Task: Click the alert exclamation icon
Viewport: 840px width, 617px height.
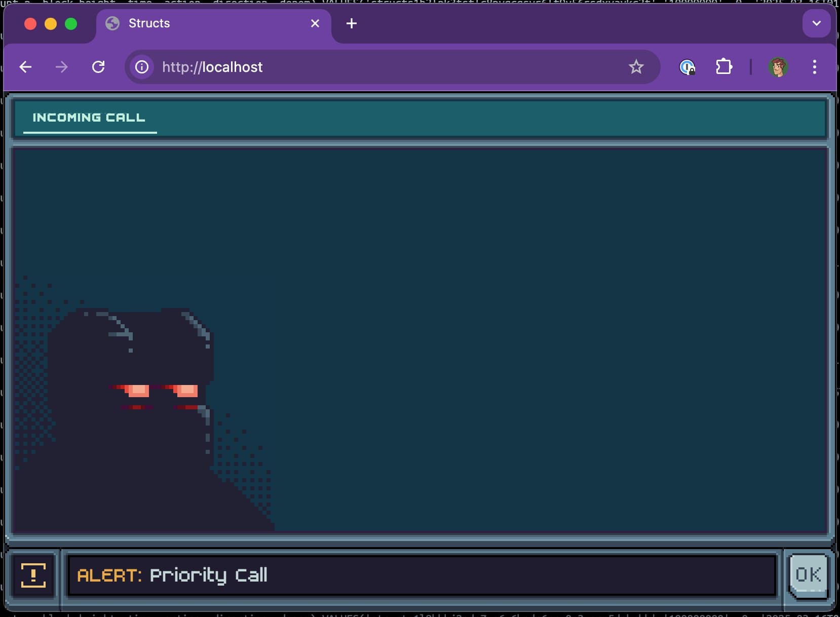Action: (x=33, y=575)
